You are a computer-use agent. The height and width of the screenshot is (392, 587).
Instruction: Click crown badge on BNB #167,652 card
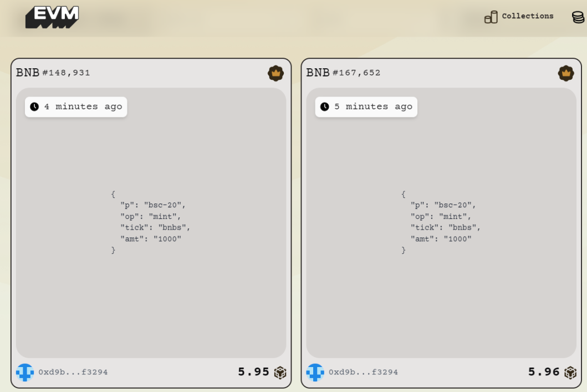[x=565, y=73]
